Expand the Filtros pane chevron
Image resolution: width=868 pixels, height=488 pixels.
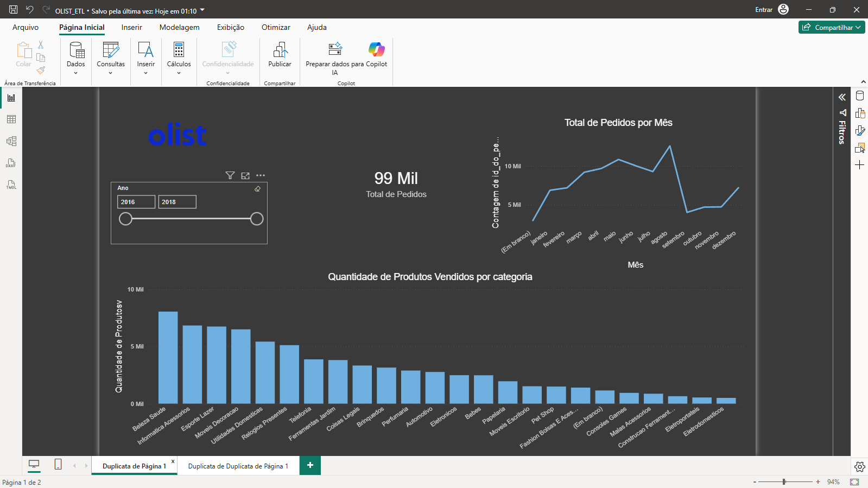coord(842,97)
